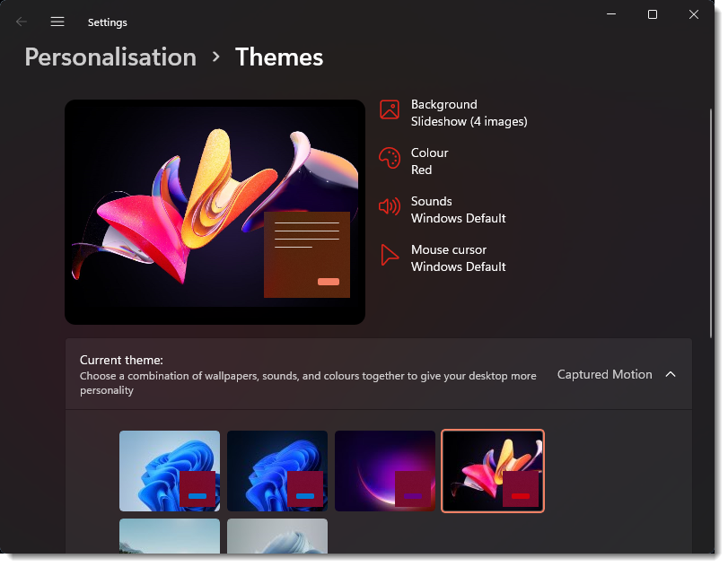Click the back arrow to go back
Viewport: 728px width, 567px height.
[21, 22]
